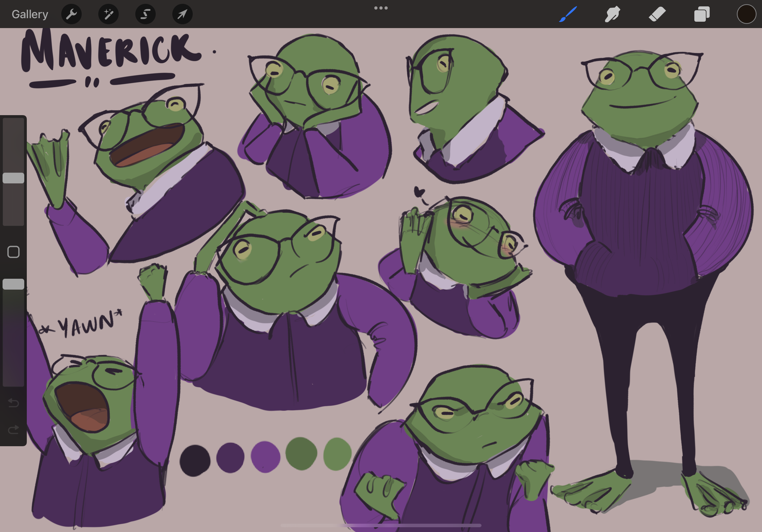
Task: Tap the iPadOS multitasking dots
Action: (381, 8)
